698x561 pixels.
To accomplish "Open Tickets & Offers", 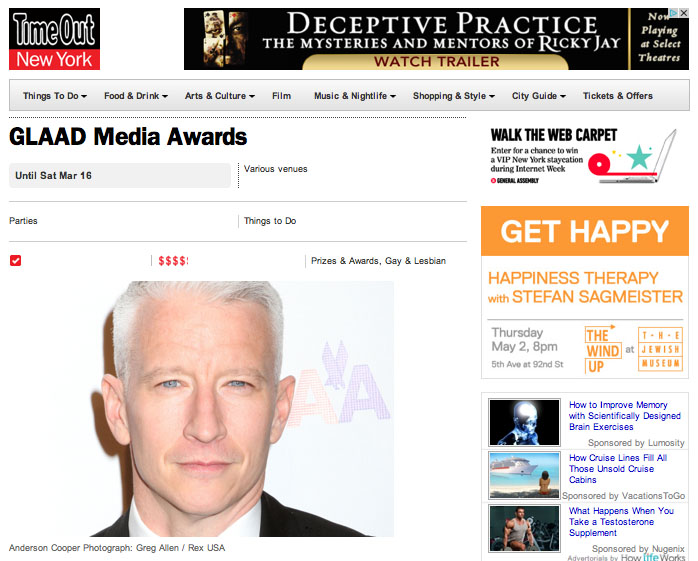I will (x=618, y=96).
